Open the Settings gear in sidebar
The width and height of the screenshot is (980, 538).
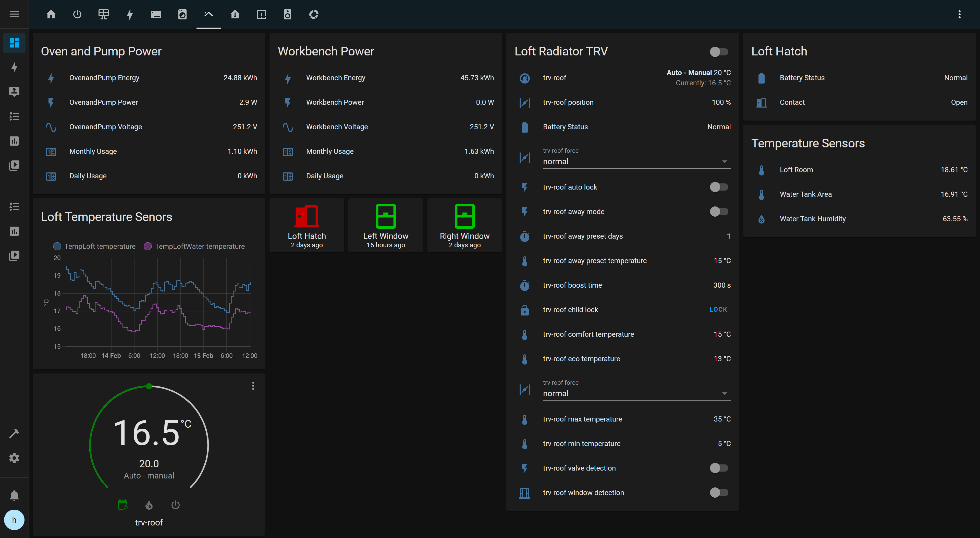pos(14,458)
